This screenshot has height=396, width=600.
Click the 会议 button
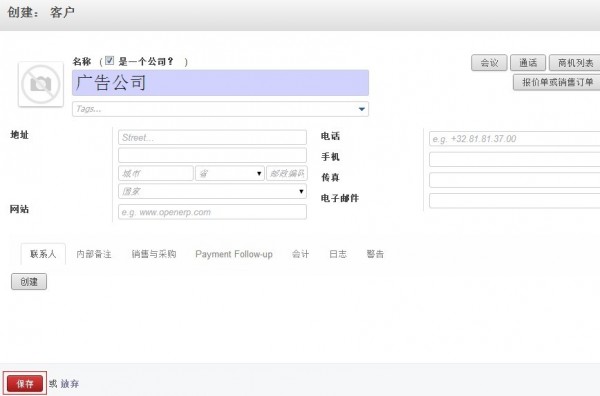tap(489, 63)
